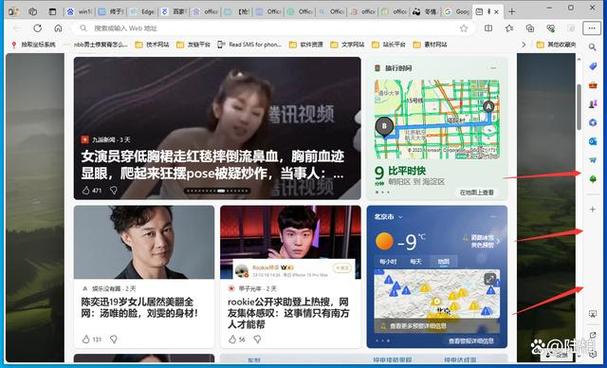This screenshot has width=607, height=368.
Task: Open the Favorites list icon
Action: (509, 28)
